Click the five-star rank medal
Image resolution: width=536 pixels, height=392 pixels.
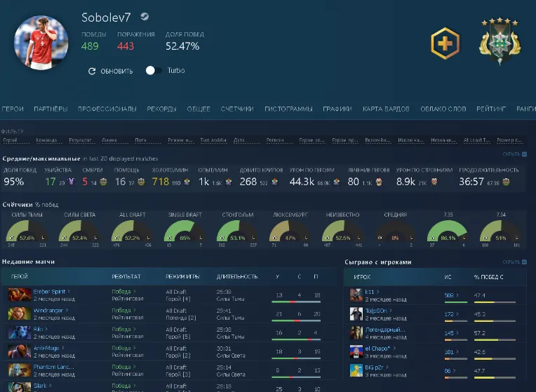pyautogui.click(x=500, y=41)
